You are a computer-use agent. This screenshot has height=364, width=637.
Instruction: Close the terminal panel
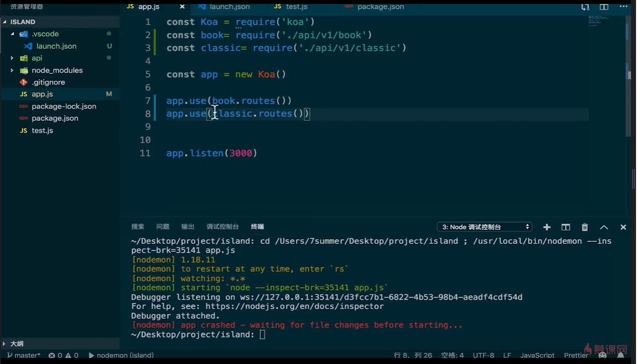(623, 227)
